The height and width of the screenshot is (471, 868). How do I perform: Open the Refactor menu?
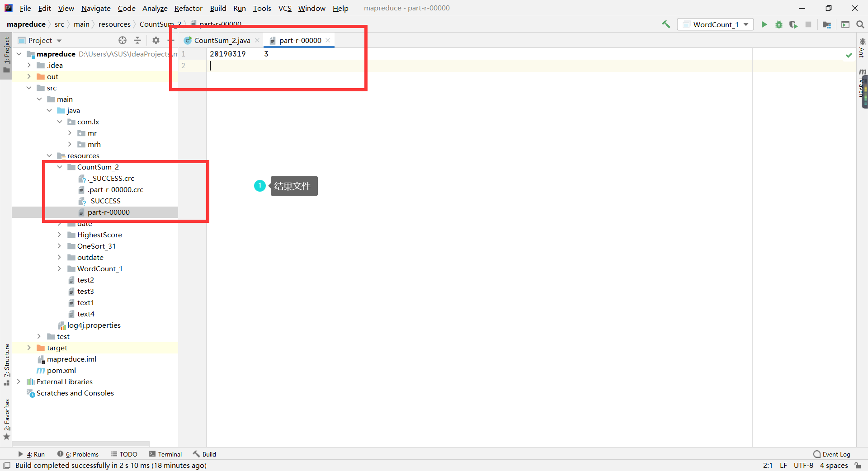point(188,8)
